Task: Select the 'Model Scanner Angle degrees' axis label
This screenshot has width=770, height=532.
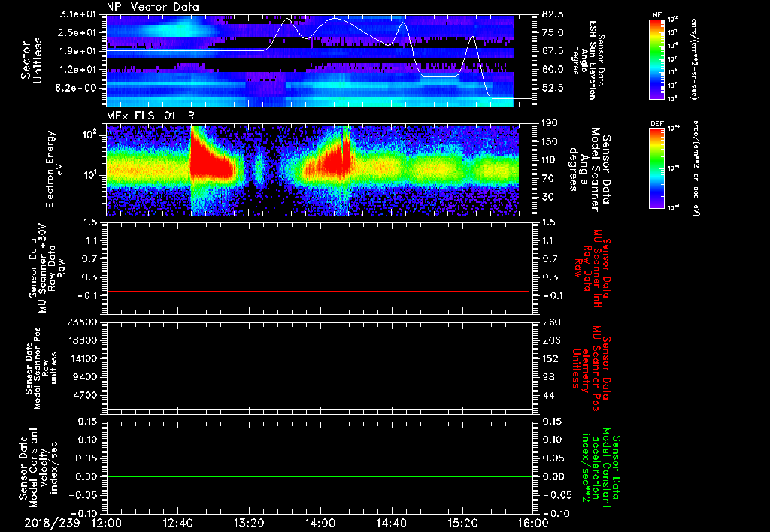Action: 590,170
